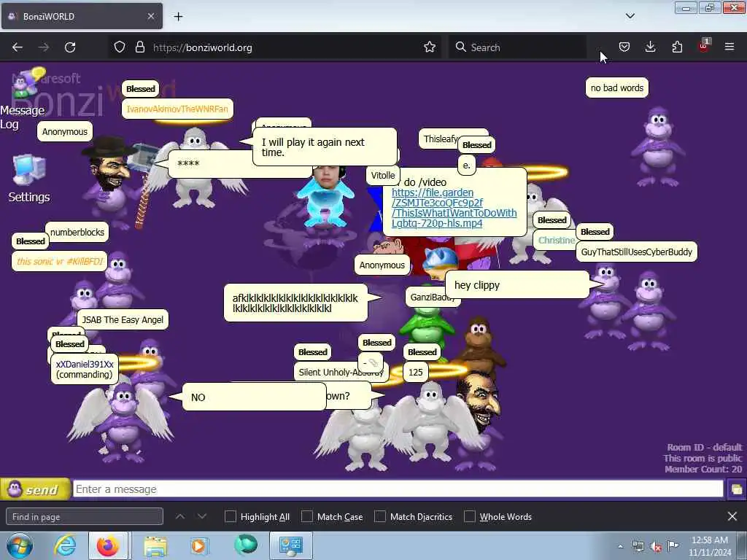Click the taskbar clock 12:58 AM
Viewport: 747px width, 560px height.
point(710,546)
